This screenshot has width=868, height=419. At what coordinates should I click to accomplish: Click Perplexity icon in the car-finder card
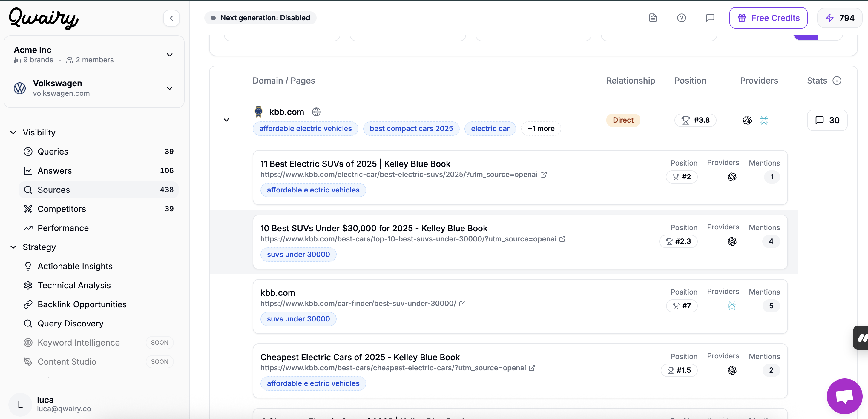click(x=732, y=306)
